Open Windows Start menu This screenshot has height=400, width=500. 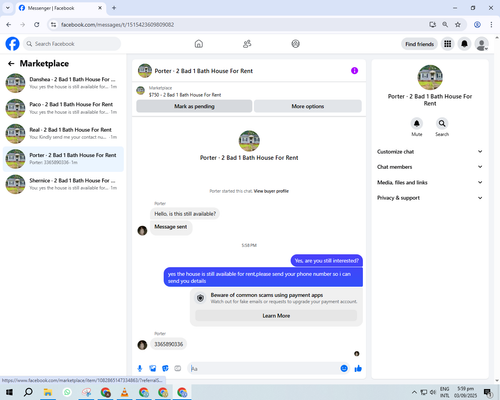[x=9, y=392]
